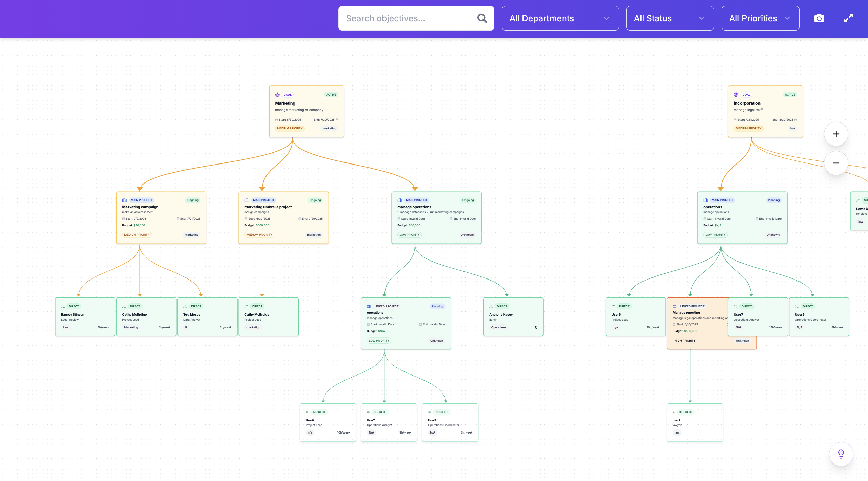This screenshot has width=868, height=481.
Task: Select the Marketing goal card
Action: tap(307, 112)
